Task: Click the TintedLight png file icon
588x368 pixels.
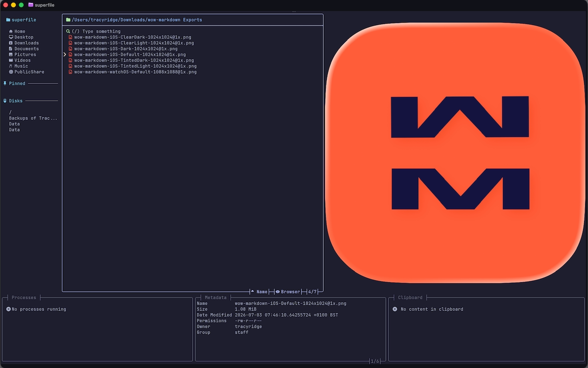Action: pos(71,66)
